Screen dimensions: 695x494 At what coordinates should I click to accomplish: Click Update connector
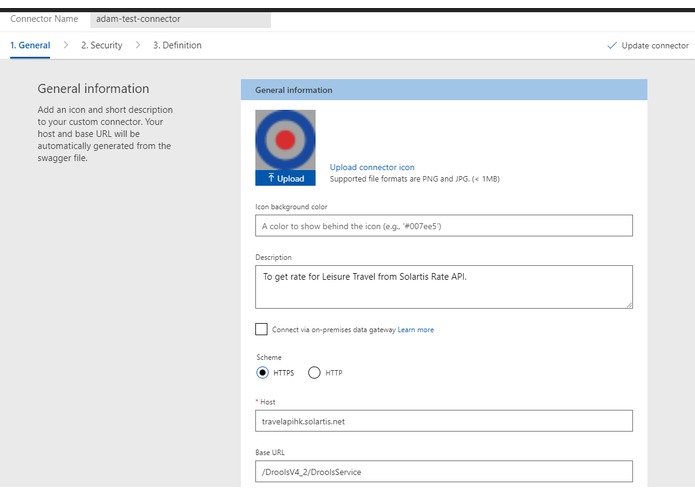click(648, 46)
